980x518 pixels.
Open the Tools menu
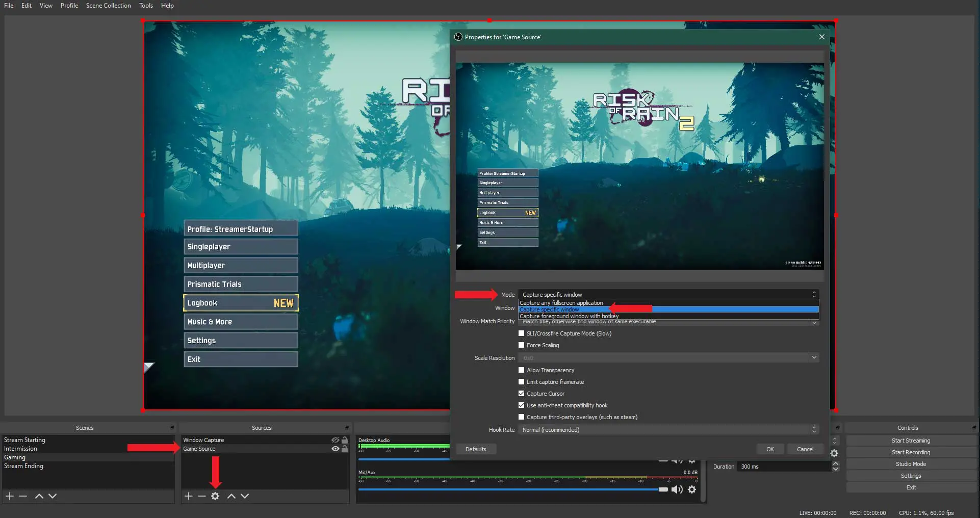[146, 6]
